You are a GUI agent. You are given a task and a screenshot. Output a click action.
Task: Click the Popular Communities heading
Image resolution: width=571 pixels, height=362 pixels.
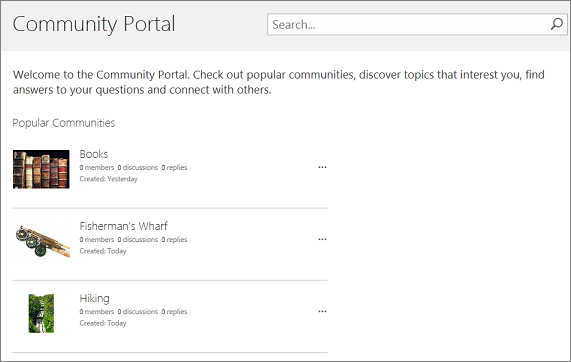click(64, 123)
